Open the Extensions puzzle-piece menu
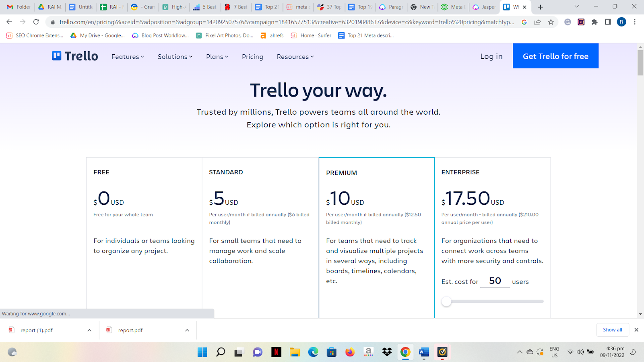The image size is (644, 362). pos(594,22)
